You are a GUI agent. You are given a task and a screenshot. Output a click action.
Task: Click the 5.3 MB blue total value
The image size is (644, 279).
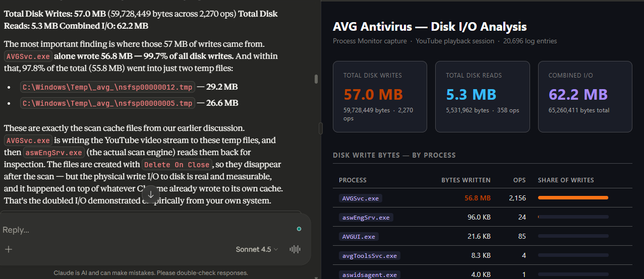point(471,94)
